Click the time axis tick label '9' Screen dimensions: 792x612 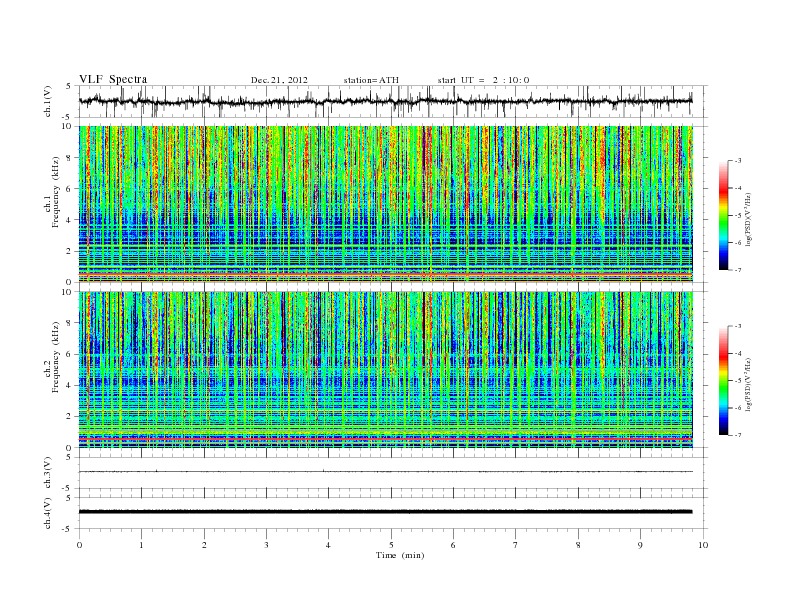(x=640, y=545)
